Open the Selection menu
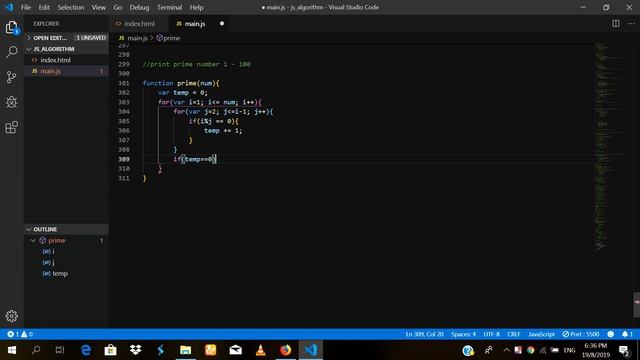This screenshot has width=640, height=360. pos(71,7)
